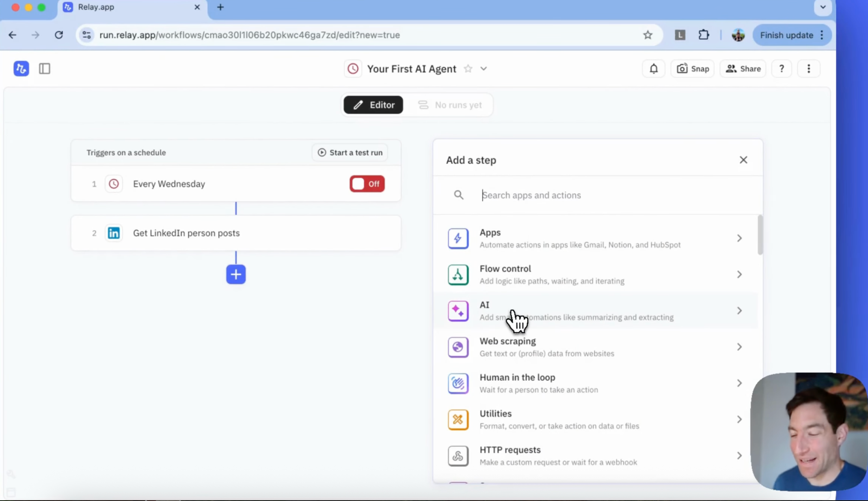Click the LinkedIn icon in step 2
The height and width of the screenshot is (501, 868).
pos(114,233)
